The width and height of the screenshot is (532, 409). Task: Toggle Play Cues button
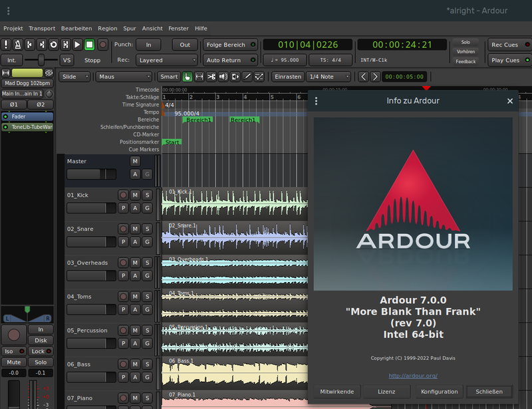[509, 60]
